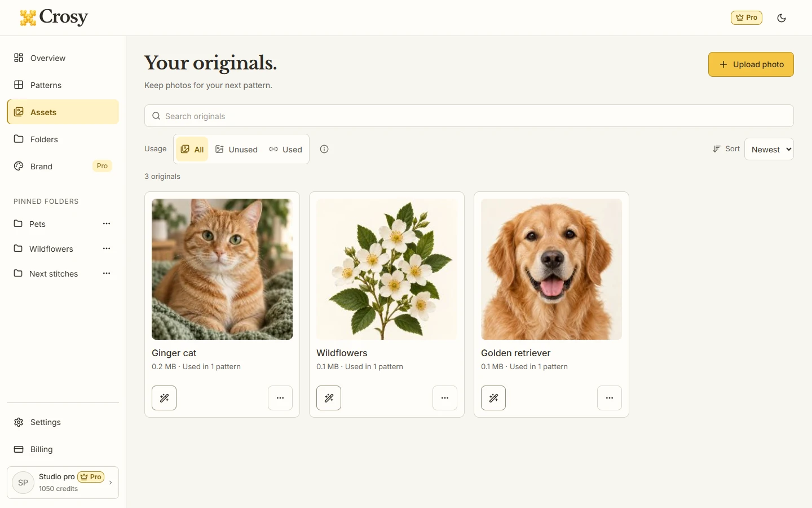Open the Assets sidebar item
Screen dimensions: 812x508
(63, 112)
